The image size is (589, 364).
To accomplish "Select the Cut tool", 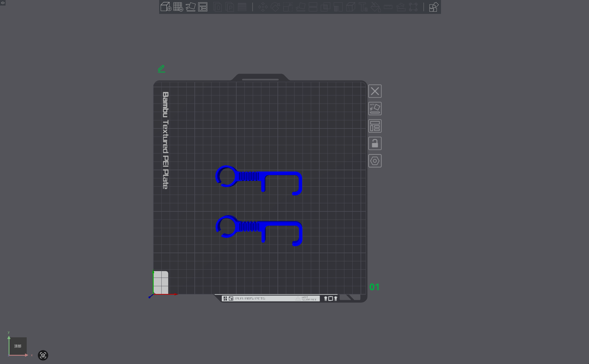I will 313,7.
